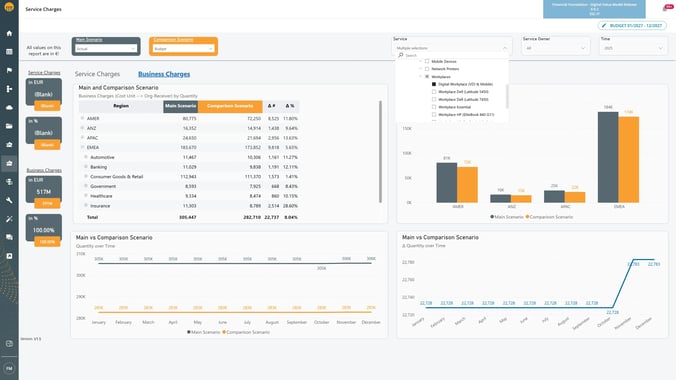Open the Comparison Scenario dropdown
Screen dimensions: 676x380
pos(183,49)
